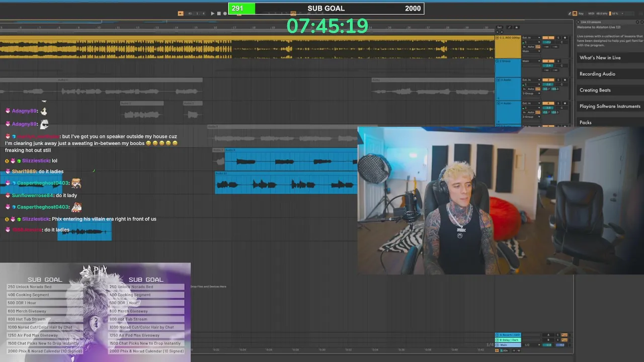Screen dimensions: 644x362
Task: Select the B Delay return track
Action: (x=508, y=340)
